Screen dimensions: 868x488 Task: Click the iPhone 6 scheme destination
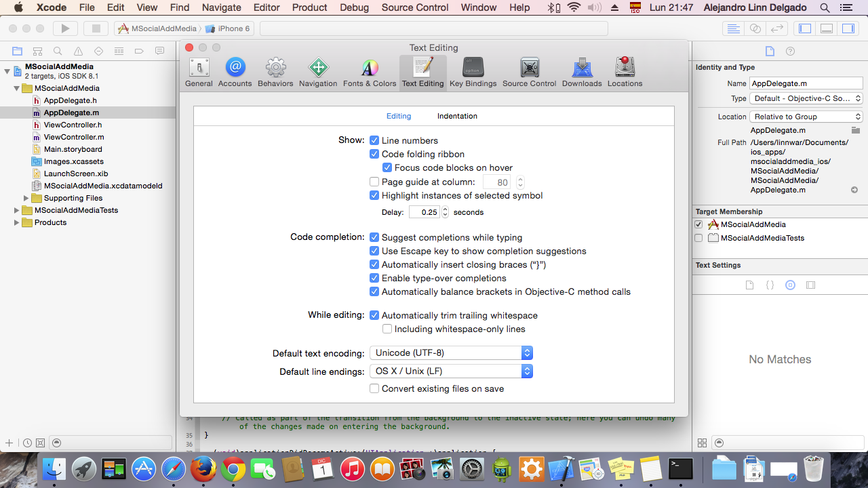point(227,28)
